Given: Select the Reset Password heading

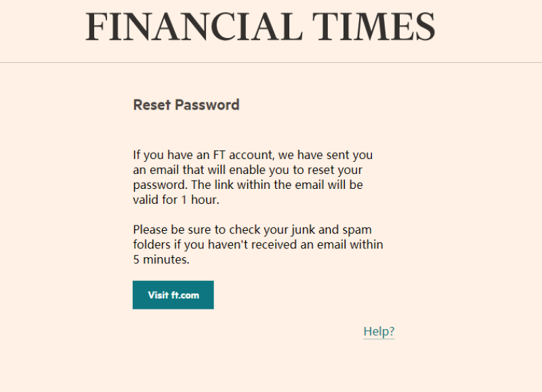Looking at the screenshot, I should click(186, 105).
